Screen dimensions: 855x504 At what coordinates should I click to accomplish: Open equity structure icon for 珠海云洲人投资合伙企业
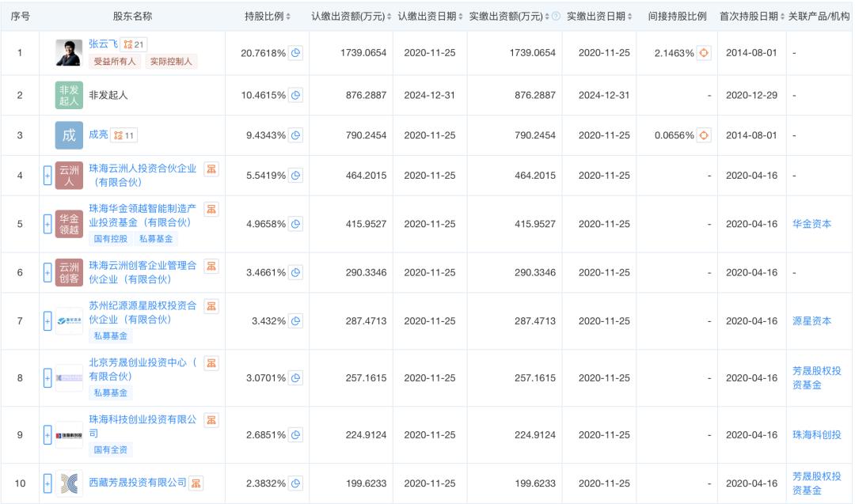(x=211, y=169)
